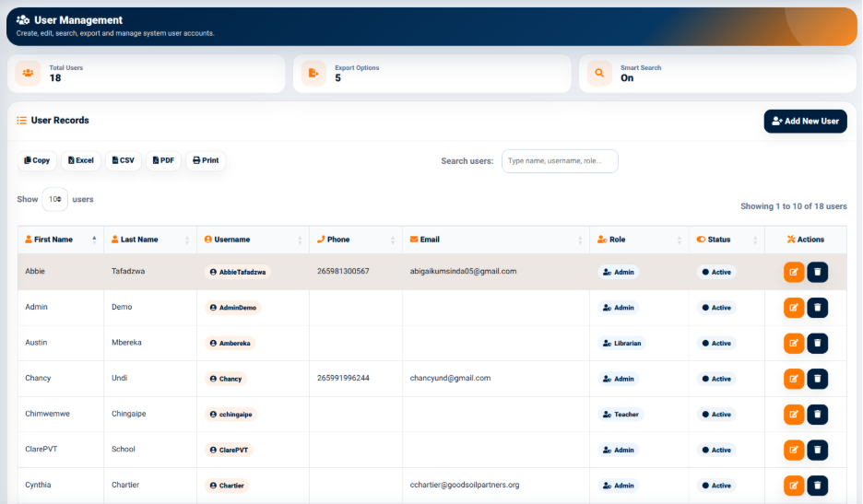The width and height of the screenshot is (863, 504).
Task: Sort table by Username column
Action: point(254,240)
